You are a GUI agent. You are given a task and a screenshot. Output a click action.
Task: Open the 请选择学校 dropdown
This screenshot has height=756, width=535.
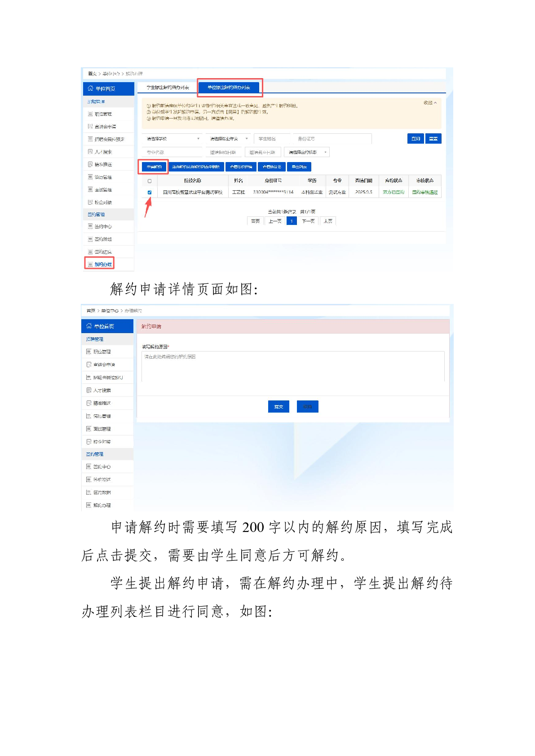[172, 139]
